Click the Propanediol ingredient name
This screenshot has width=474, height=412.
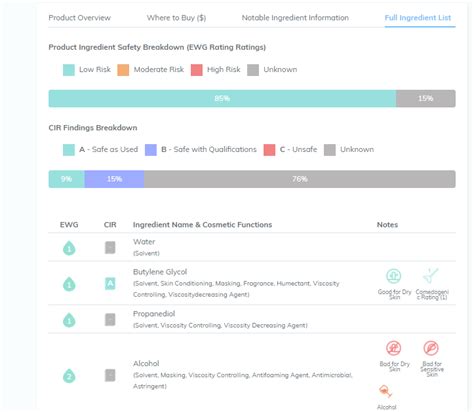154,314
